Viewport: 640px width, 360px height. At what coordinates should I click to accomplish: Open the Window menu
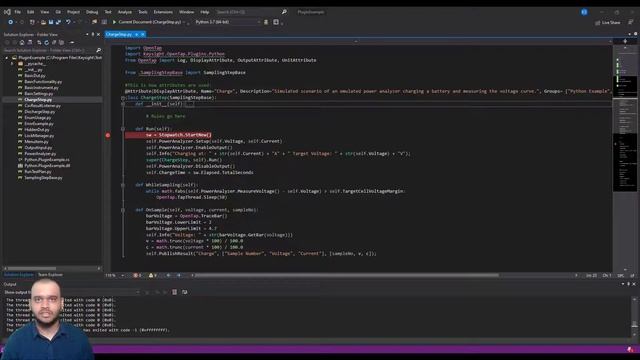tap(187, 12)
